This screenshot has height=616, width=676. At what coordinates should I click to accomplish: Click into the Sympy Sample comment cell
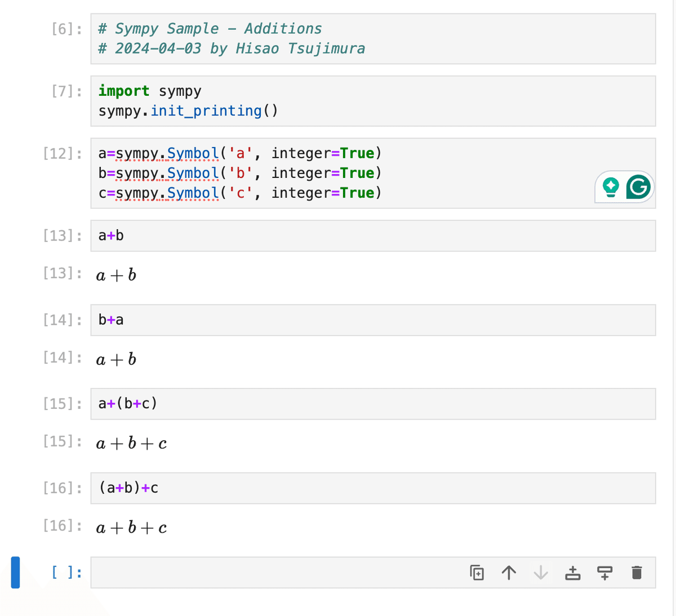pyautogui.click(x=372, y=38)
